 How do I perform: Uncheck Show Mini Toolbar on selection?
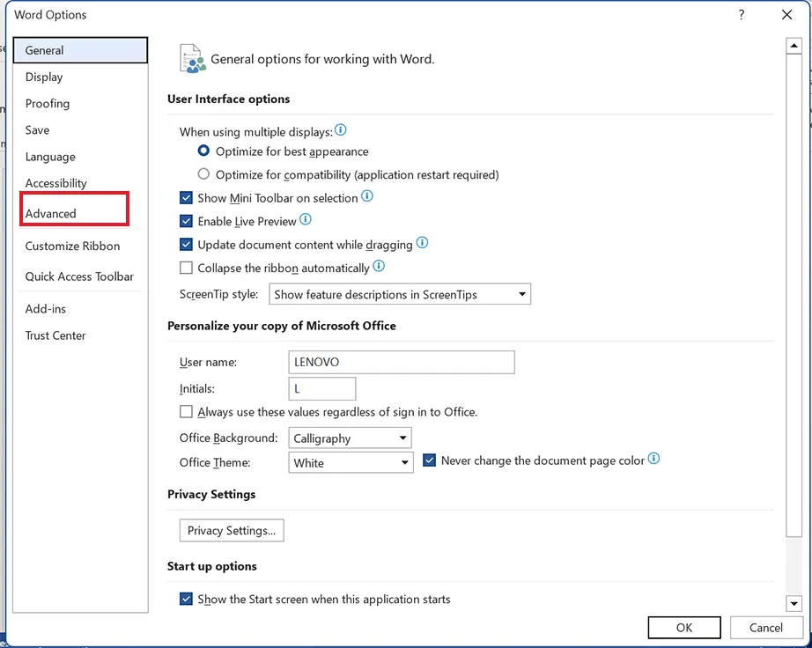[186, 198]
